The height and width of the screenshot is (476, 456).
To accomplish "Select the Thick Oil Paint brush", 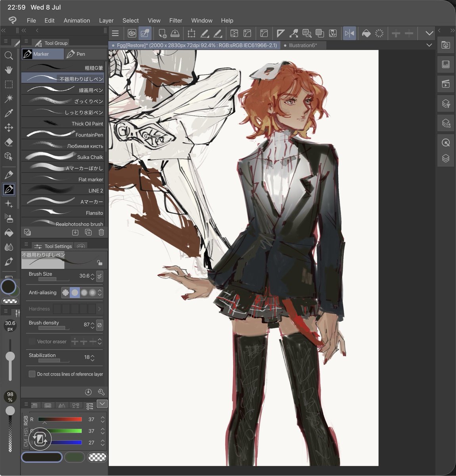I will coord(63,123).
